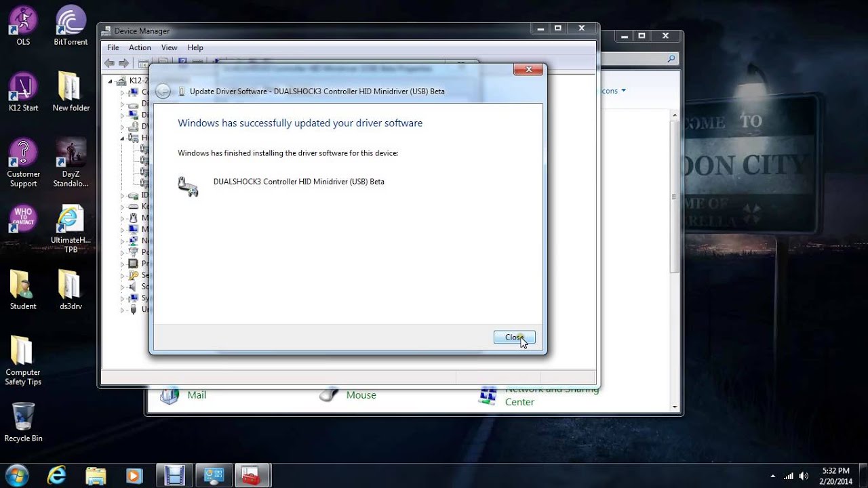Click the K12 Start desktop shortcut
Screen dimensions: 868x488
23,92
